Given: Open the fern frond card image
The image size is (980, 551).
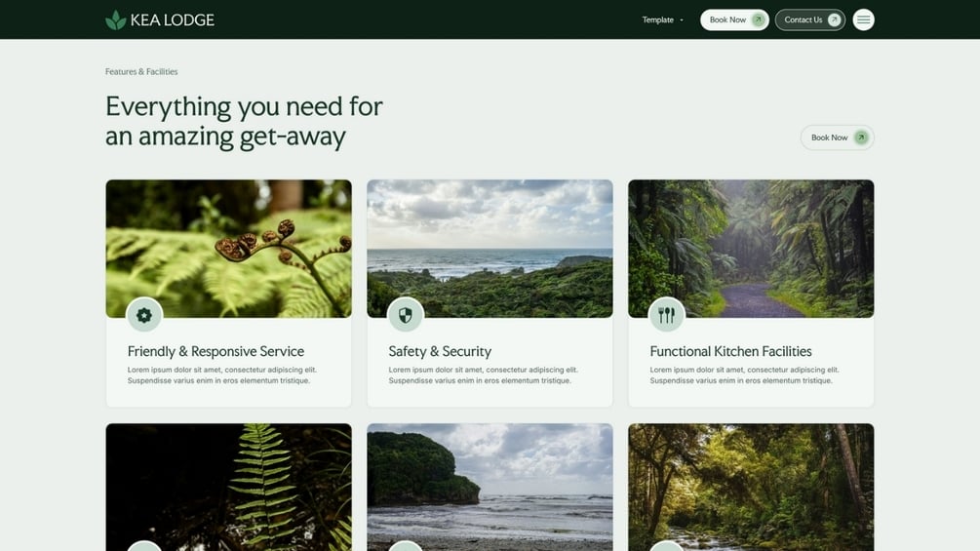Looking at the screenshot, I should [229, 249].
